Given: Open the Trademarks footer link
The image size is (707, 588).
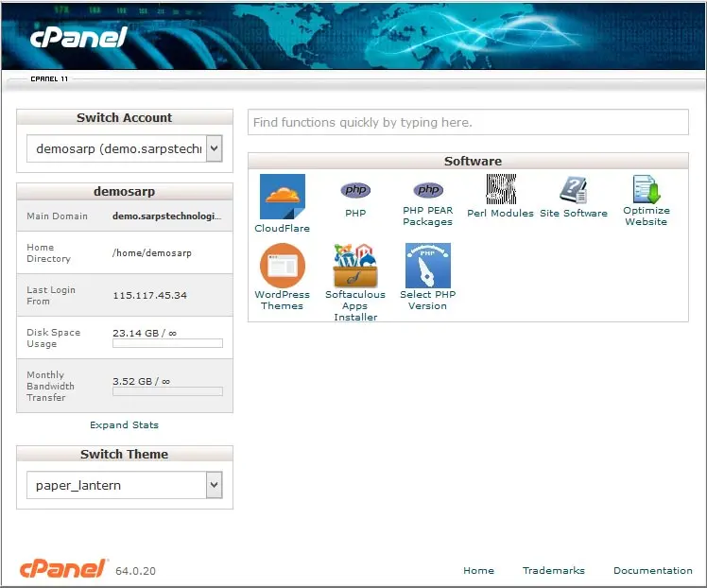Looking at the screenshot, I should pyautogui.click(x=553, y=570).
